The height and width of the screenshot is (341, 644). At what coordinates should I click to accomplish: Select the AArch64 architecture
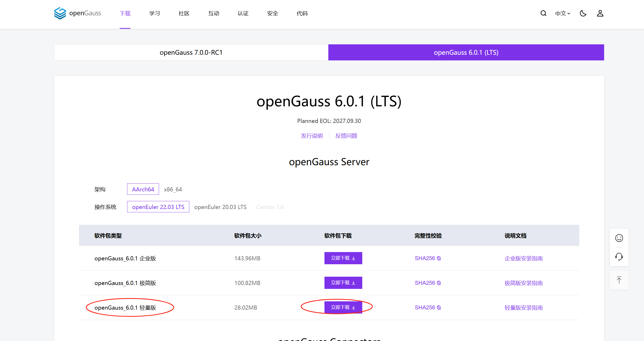point(143,189)
